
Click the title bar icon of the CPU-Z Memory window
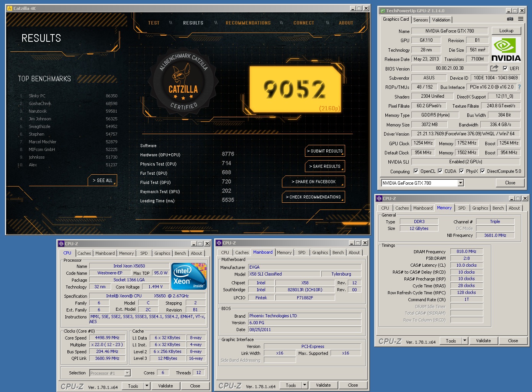tap(379, 198)
